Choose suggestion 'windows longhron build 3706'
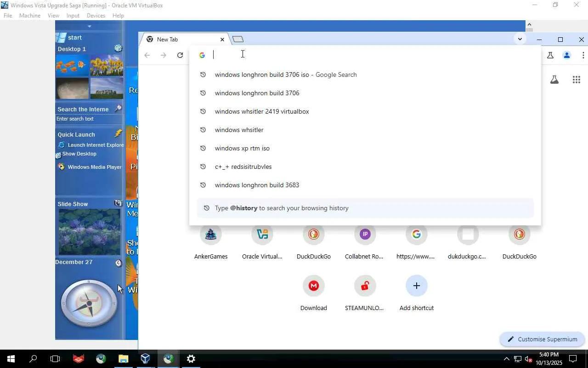 (365, 93)
